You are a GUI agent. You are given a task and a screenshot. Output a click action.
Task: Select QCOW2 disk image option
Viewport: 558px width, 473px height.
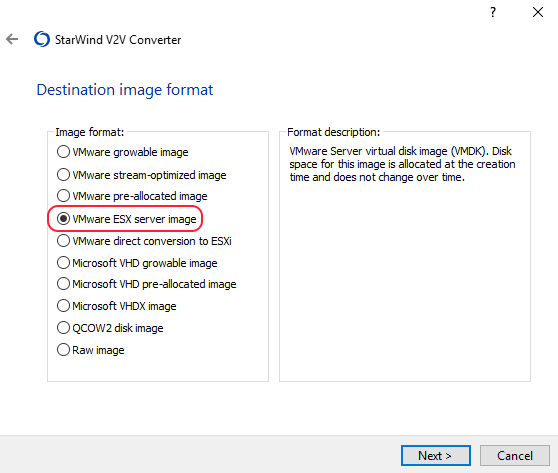coord(110,328)
